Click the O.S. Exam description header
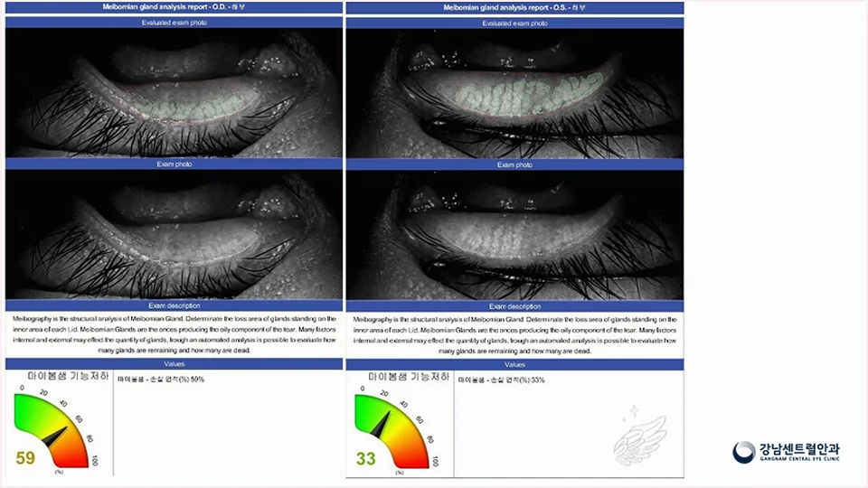The image size is (868, 488). [514, 306]
